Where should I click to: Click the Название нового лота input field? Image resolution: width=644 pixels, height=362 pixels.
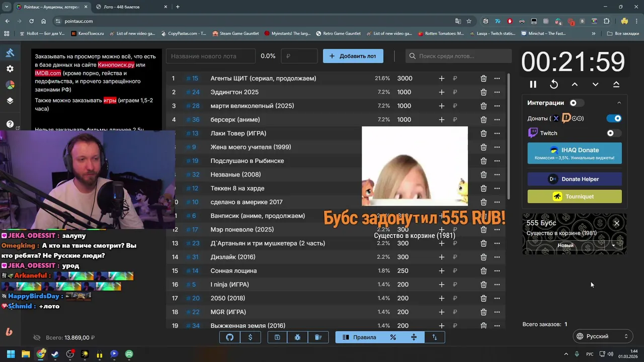(x=211, y=56)
